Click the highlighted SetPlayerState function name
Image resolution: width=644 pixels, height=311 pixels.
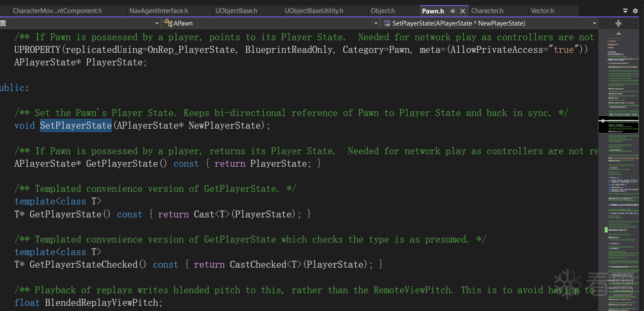coord(76,126)
